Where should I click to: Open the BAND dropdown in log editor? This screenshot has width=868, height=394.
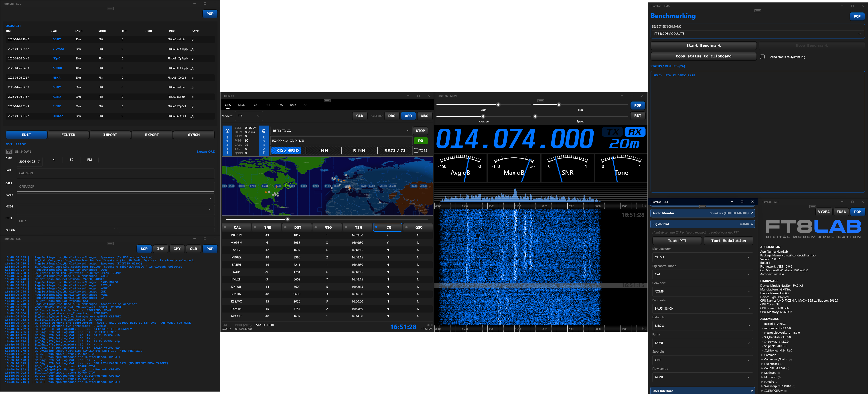pyautogui.click(x=116, y=198)
